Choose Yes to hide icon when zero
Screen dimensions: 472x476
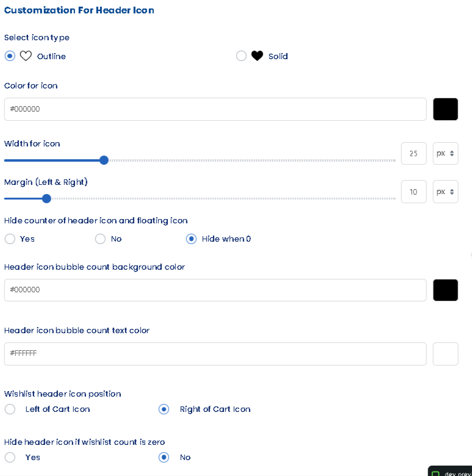(10, 457)
